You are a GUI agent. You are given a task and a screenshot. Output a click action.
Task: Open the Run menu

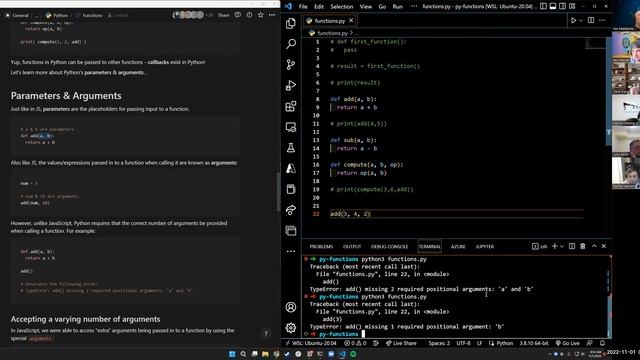398,7
